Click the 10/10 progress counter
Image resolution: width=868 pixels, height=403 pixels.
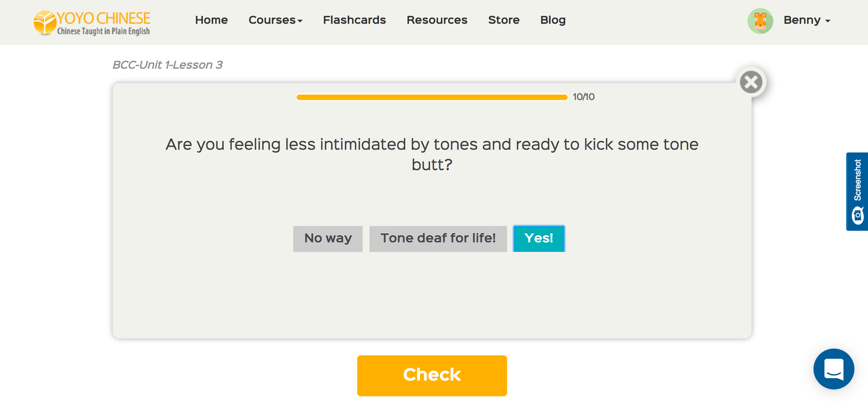(584, 97)
